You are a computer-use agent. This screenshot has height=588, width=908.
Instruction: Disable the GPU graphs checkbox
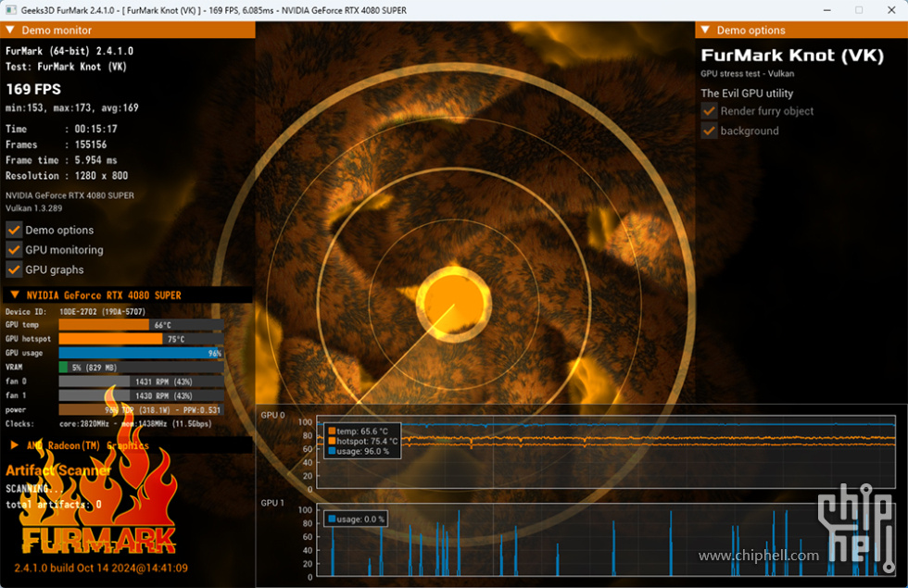(14, 269)
